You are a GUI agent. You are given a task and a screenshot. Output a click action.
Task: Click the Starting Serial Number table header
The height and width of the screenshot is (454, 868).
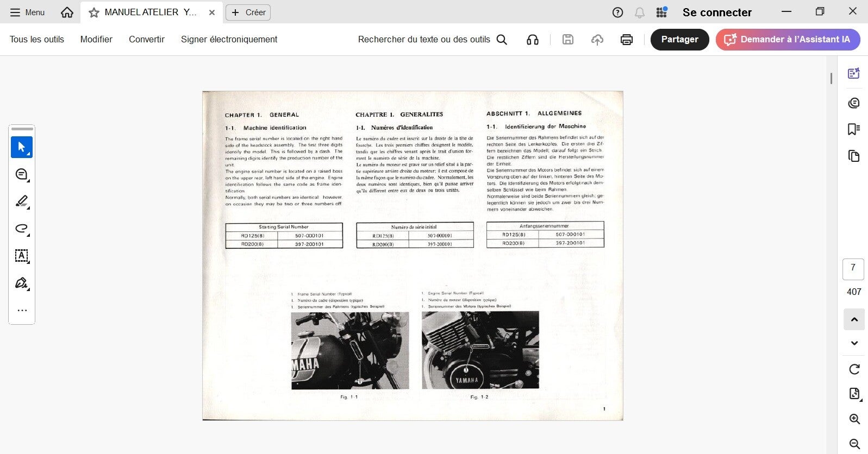[x=284, y=227]
